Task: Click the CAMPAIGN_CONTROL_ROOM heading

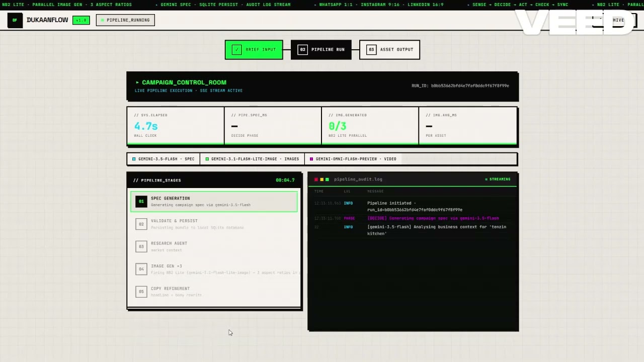Action: 184,82
